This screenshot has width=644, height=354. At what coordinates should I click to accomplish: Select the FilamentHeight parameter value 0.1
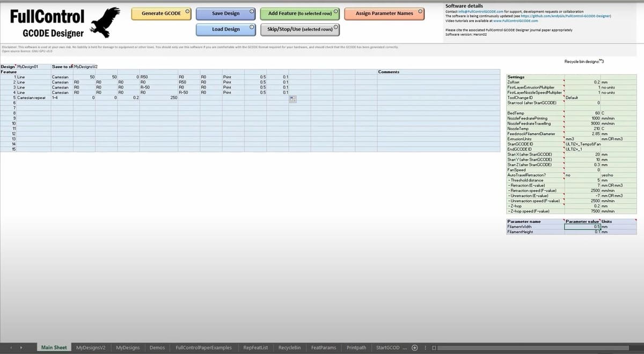pyautogui.click(x=582, y=232)
